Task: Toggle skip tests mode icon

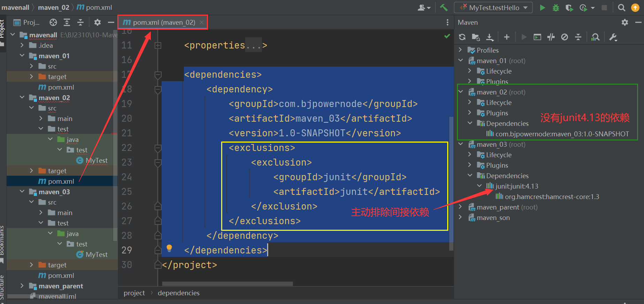Action: 565,37
